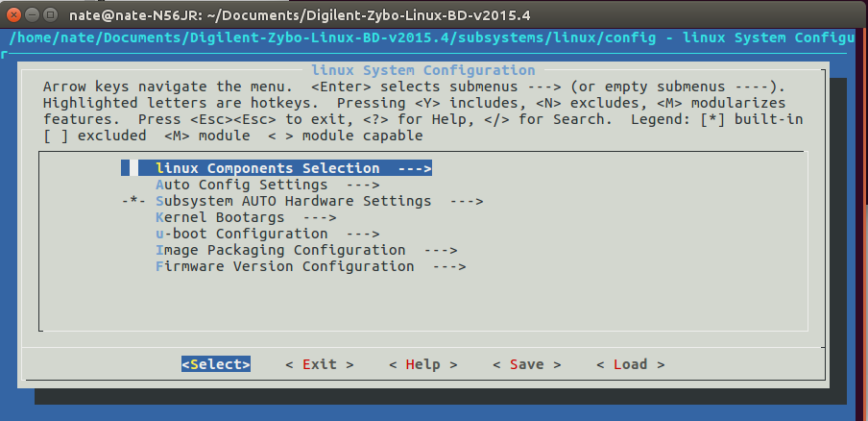Click arrow after Image Packaging Configuration

(440, 250)
